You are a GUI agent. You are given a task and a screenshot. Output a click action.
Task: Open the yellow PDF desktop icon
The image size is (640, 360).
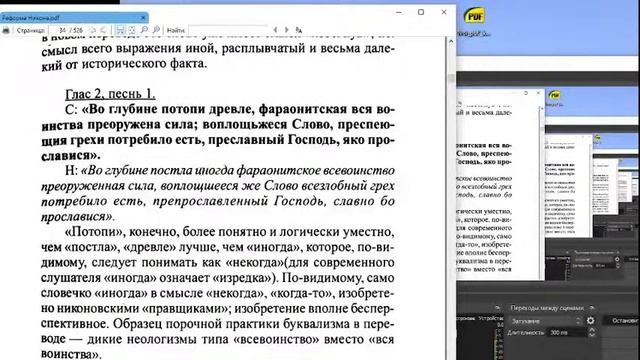tap(474, 16)
